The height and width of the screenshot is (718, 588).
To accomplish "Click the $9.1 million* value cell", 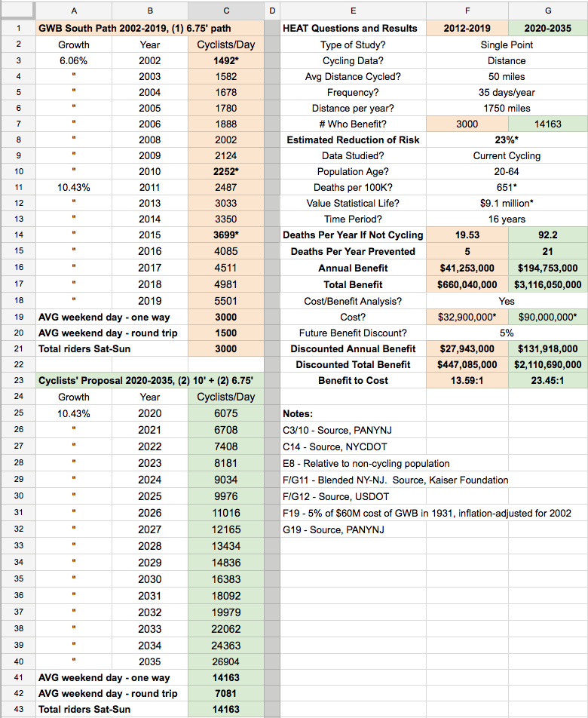I will click(x=507, y=203).
